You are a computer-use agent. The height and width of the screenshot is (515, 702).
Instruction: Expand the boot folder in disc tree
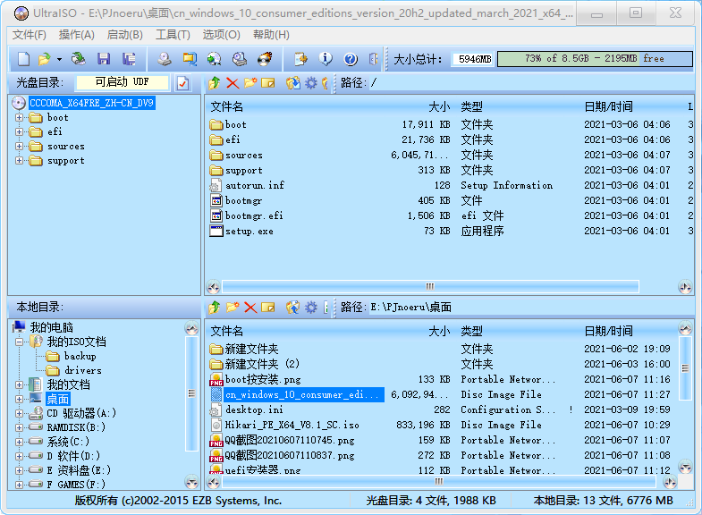(x=19, y=118)
